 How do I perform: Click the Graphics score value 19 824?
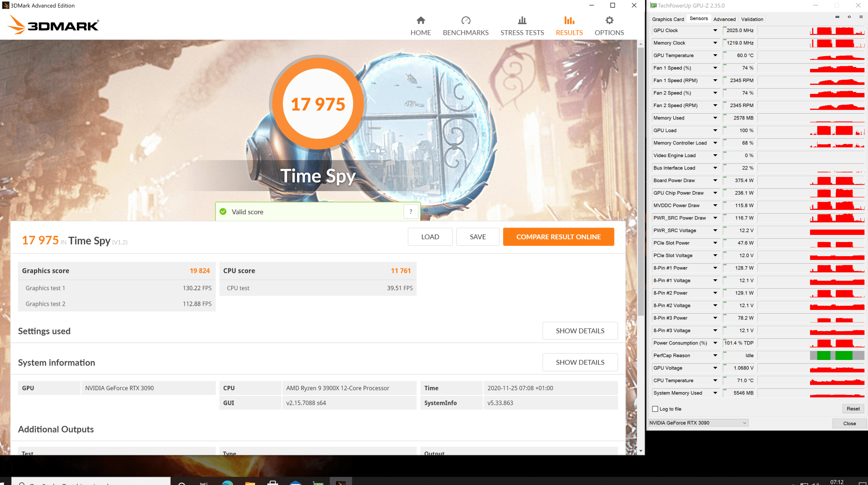click(x=200, y=271)
